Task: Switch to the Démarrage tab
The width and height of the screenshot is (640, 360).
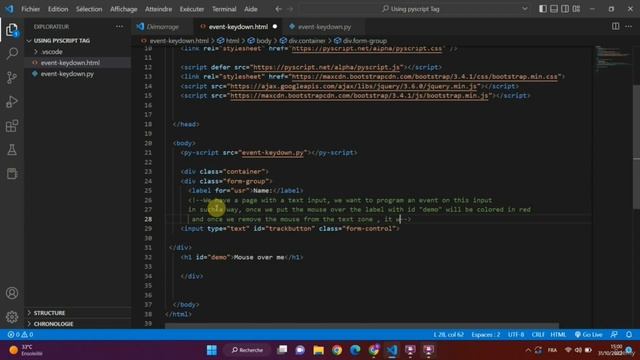Action: coord(162,27)
